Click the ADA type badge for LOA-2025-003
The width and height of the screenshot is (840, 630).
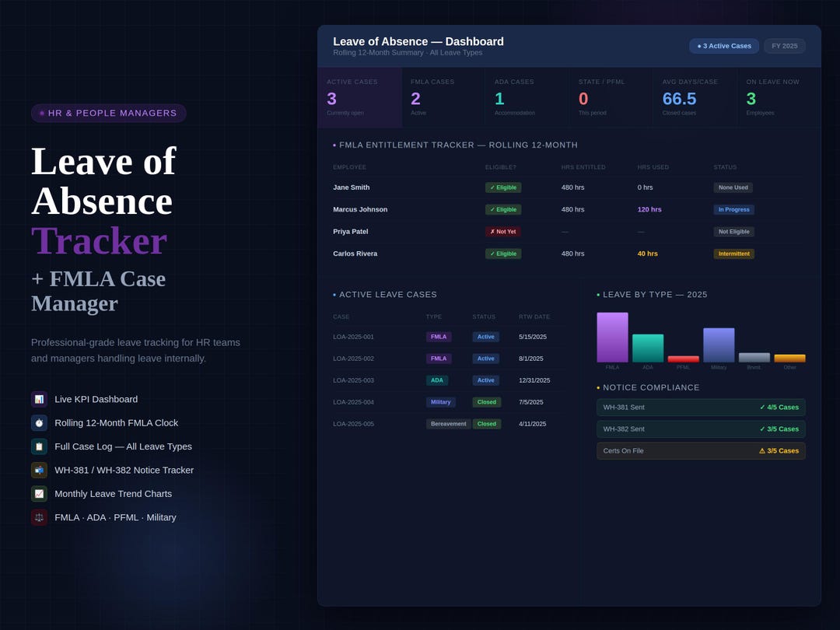(436, 380)
